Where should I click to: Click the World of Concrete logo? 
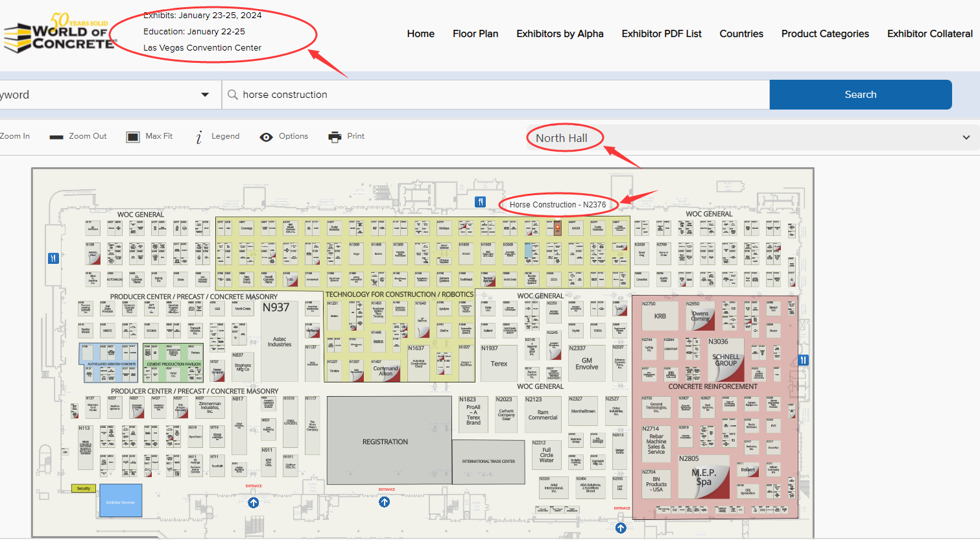tap(60, 34)
